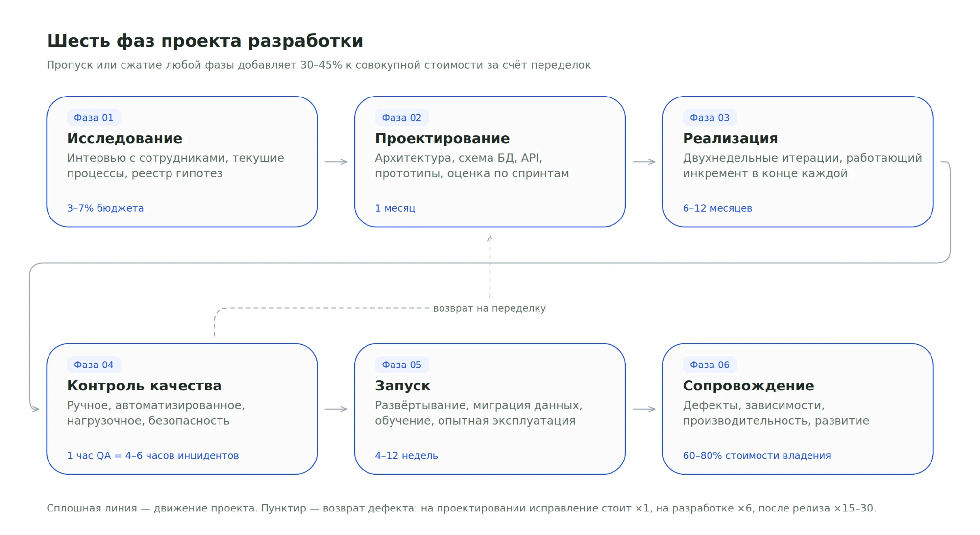This screenshot has width=980, height=535.
Task: Click the description "Двухнедельные итерации, работающий инкремент"
Action: click(x=803, y=166)
